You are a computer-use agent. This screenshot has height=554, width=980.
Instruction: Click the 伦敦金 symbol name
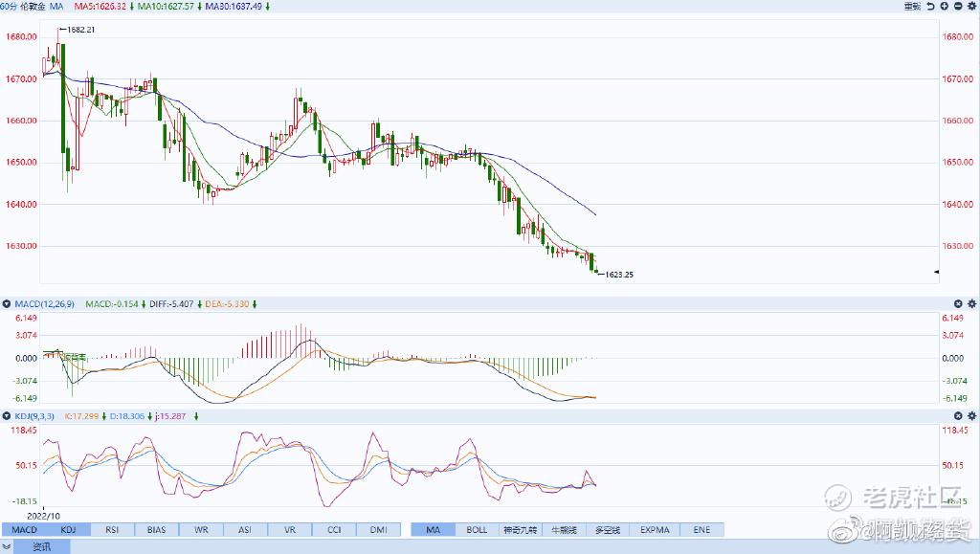pyautogui.click(x=33, y=7)
